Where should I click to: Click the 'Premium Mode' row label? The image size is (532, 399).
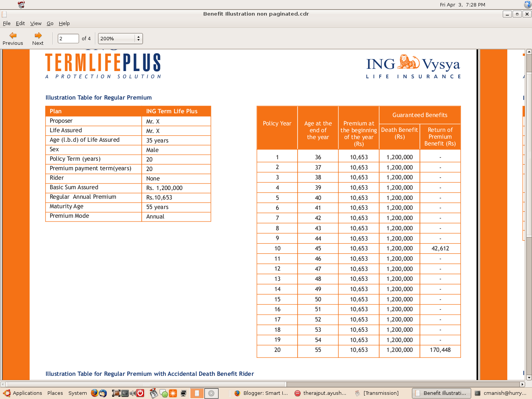tap(69, 216)
